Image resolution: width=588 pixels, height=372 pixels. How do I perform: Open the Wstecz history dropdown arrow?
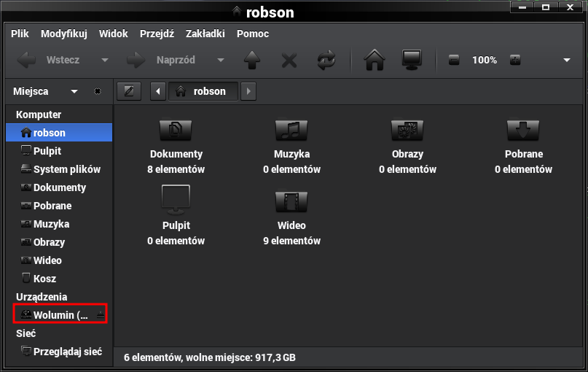(x=105, y=60)
